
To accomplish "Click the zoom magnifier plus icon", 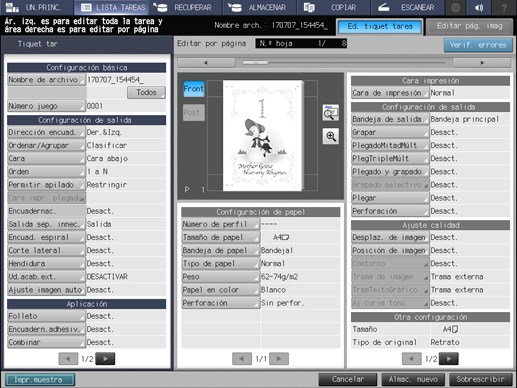I will [331, 136].
